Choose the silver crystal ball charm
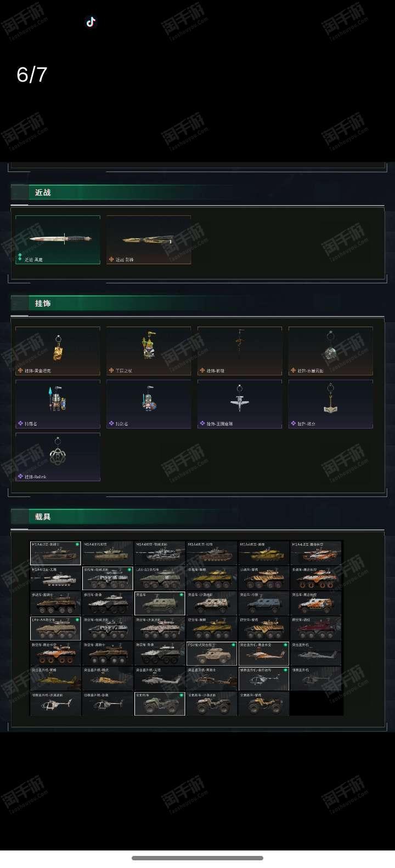The image size is (395, 868). click(331, 351)
